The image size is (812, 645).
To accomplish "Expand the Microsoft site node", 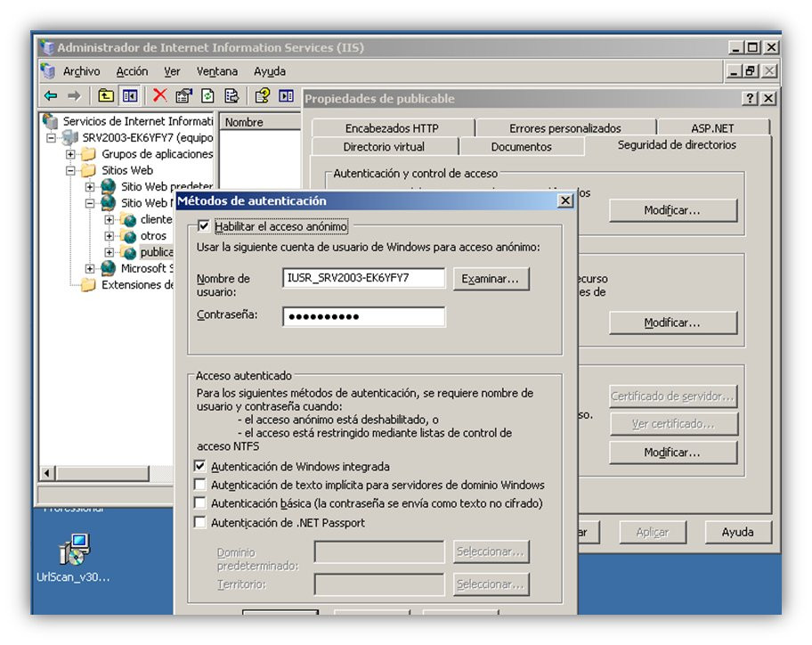I will (90, 268).
